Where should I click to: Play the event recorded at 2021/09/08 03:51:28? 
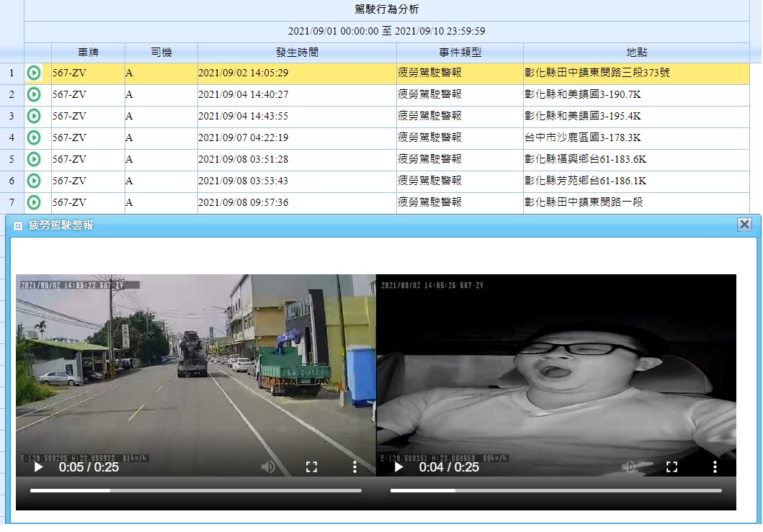pyautogui.click(x=34, y=159)
